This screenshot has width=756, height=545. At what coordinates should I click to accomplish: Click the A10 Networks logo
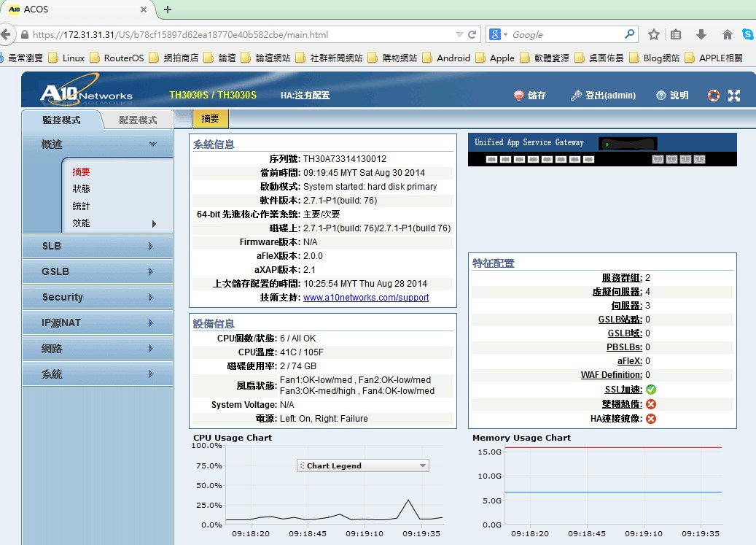click(86, 92)
